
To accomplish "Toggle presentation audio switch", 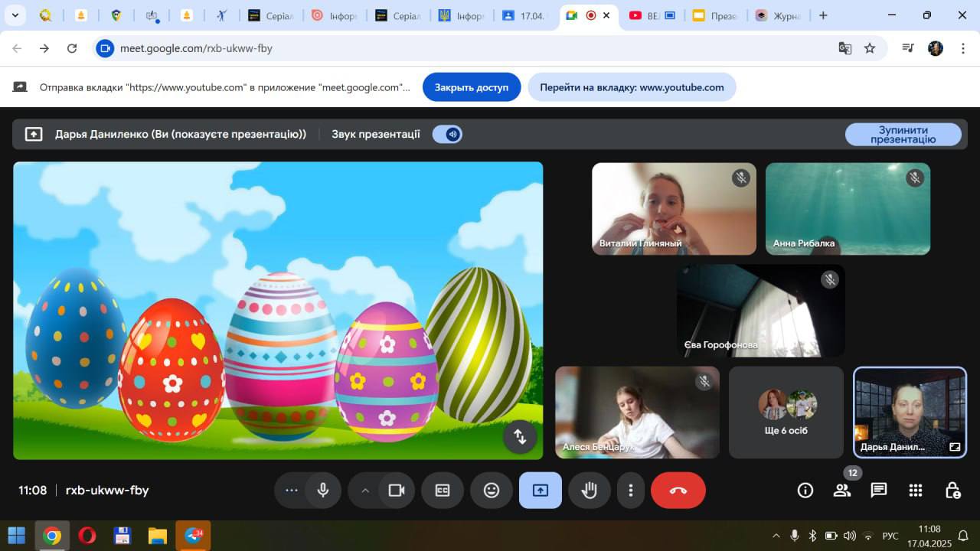I will tap(447, 134).
